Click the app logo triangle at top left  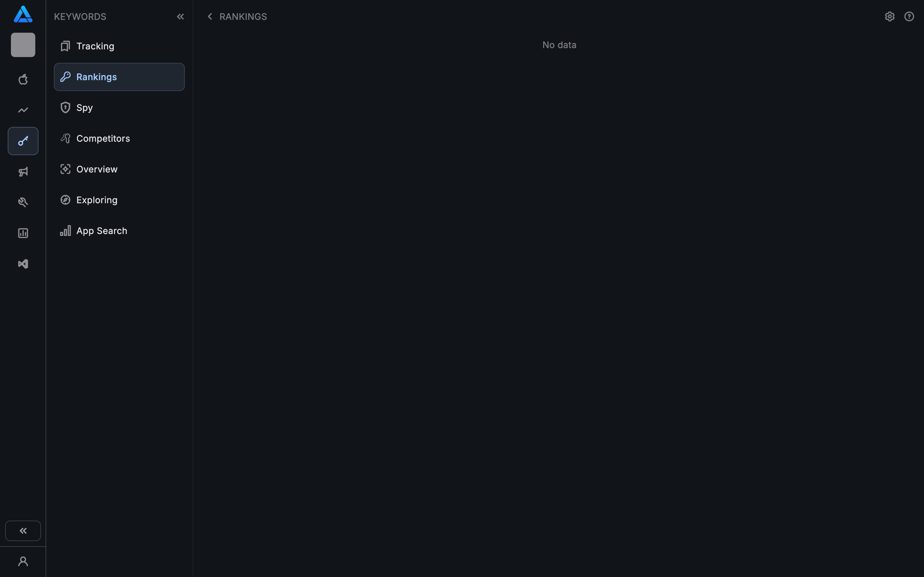[23, 14]
